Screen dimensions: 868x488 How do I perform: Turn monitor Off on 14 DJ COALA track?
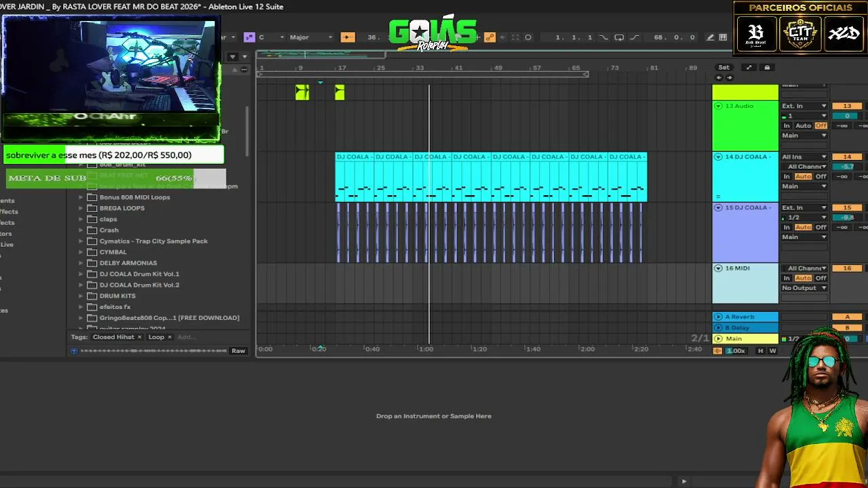(x=821, y=176)
